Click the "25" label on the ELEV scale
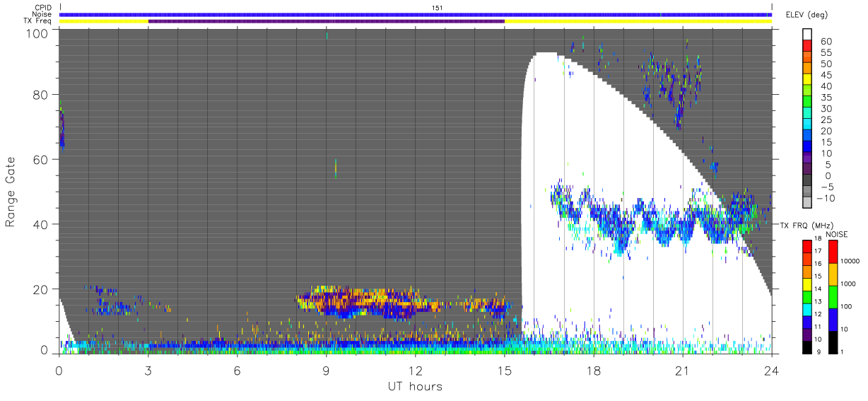This screenshot has width=868, height=401. [x=825, y=120]
